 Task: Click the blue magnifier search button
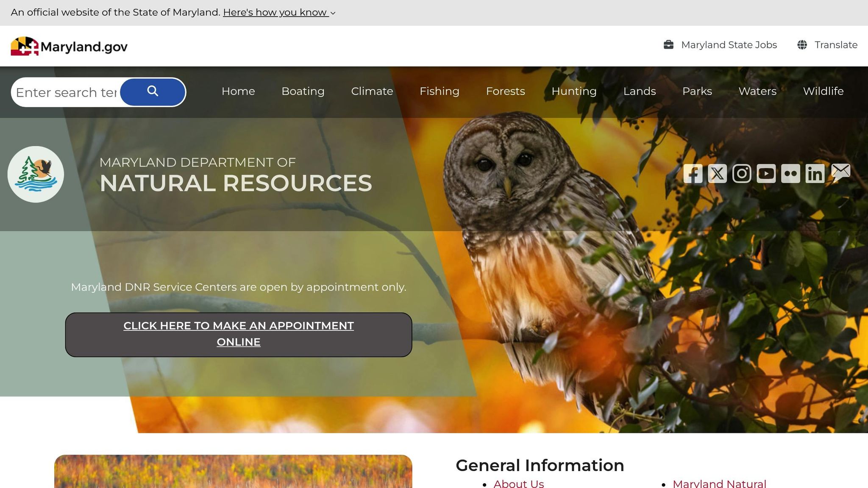pos(153,91)
